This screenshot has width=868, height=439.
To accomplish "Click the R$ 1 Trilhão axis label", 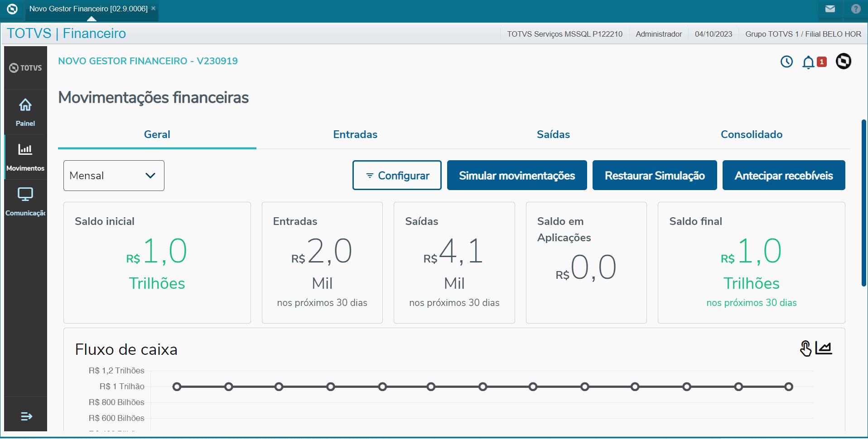I will click(x=122, y=387).
